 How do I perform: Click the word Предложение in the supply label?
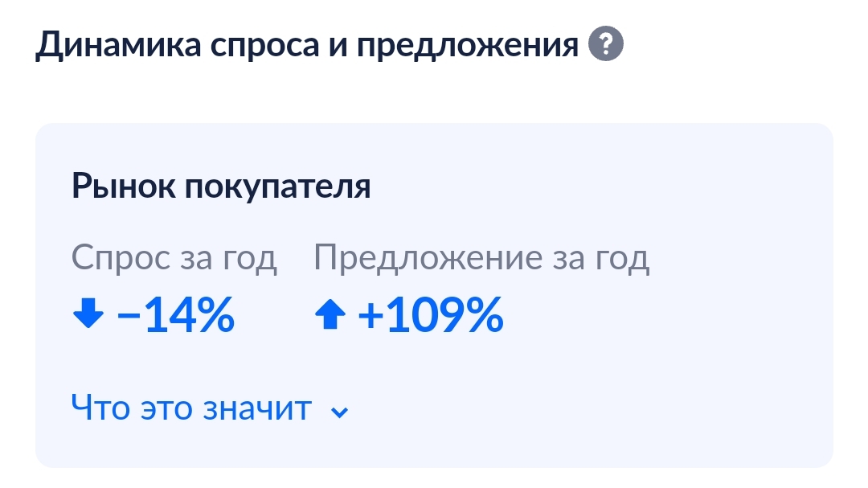point(428,258)
